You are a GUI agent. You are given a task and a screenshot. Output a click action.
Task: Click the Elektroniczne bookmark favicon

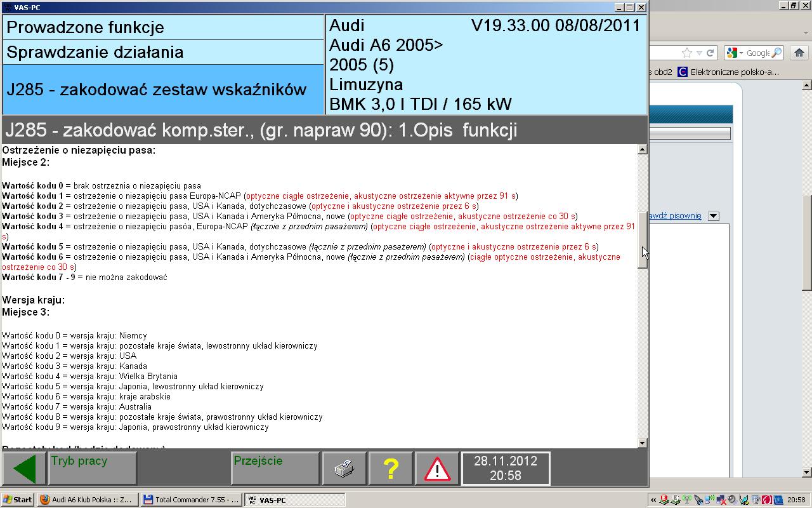(x=683, y=72)
